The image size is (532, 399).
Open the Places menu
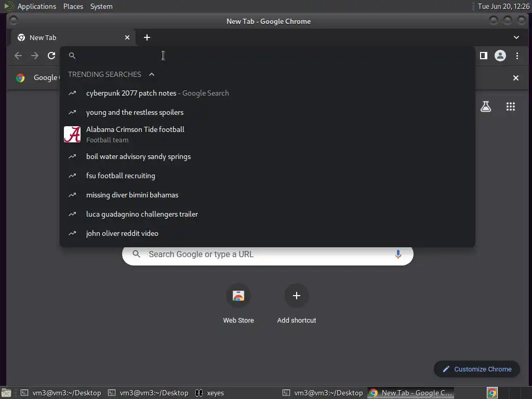point(73,6)
